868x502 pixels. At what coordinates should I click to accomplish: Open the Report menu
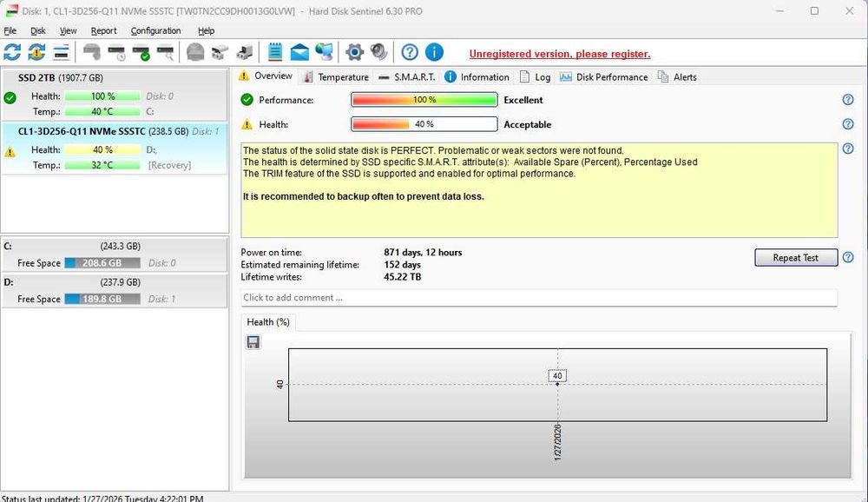(x=103, y=31)
